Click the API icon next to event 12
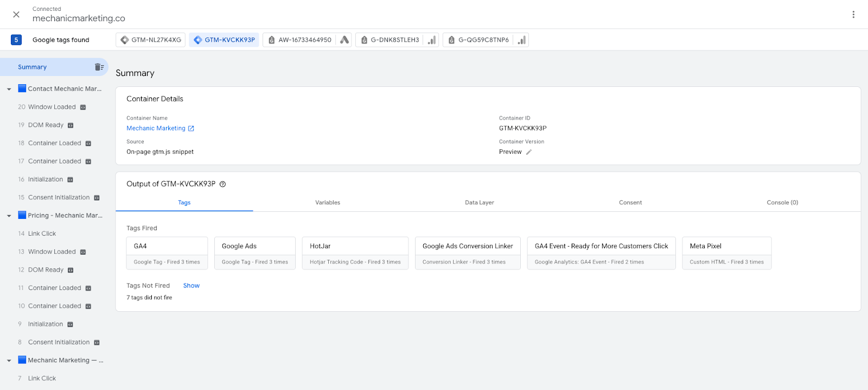This screenshot has height=390, width=868. (x=71, y=270)
